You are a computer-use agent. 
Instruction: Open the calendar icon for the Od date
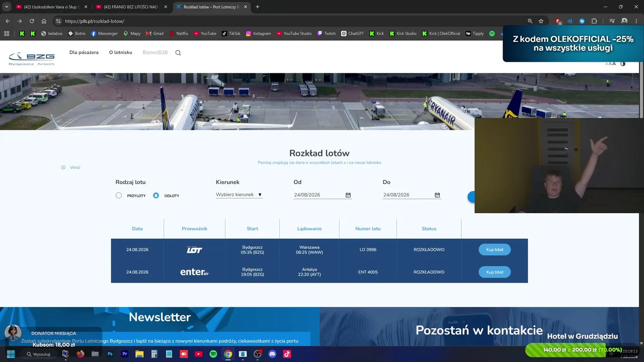point(348,195)
